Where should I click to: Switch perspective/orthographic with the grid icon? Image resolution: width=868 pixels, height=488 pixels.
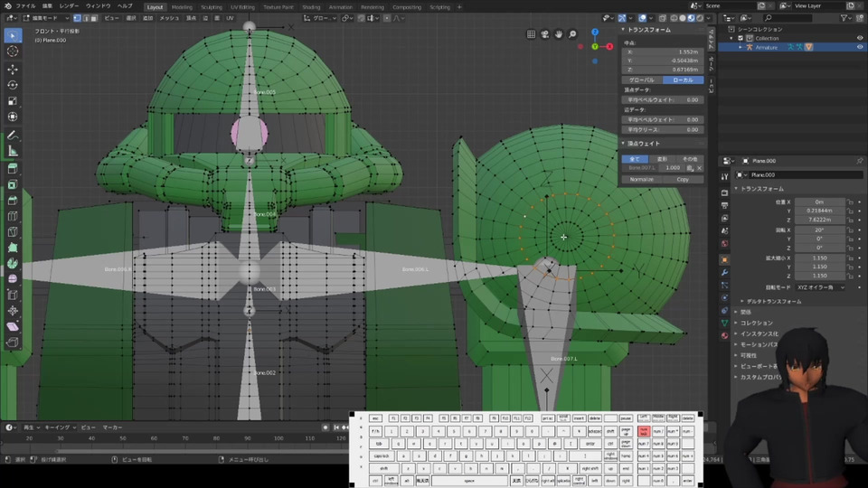tap(531, 34)
